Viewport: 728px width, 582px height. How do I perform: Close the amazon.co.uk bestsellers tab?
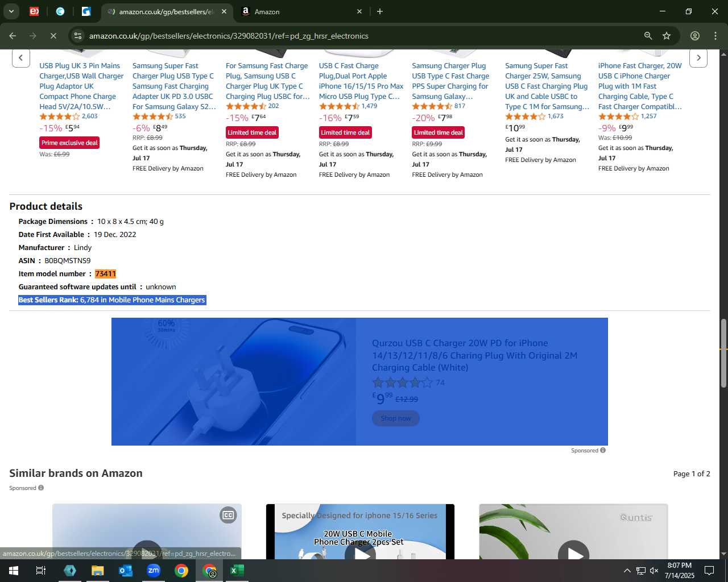pyautogui.click(x=224, y=11)
